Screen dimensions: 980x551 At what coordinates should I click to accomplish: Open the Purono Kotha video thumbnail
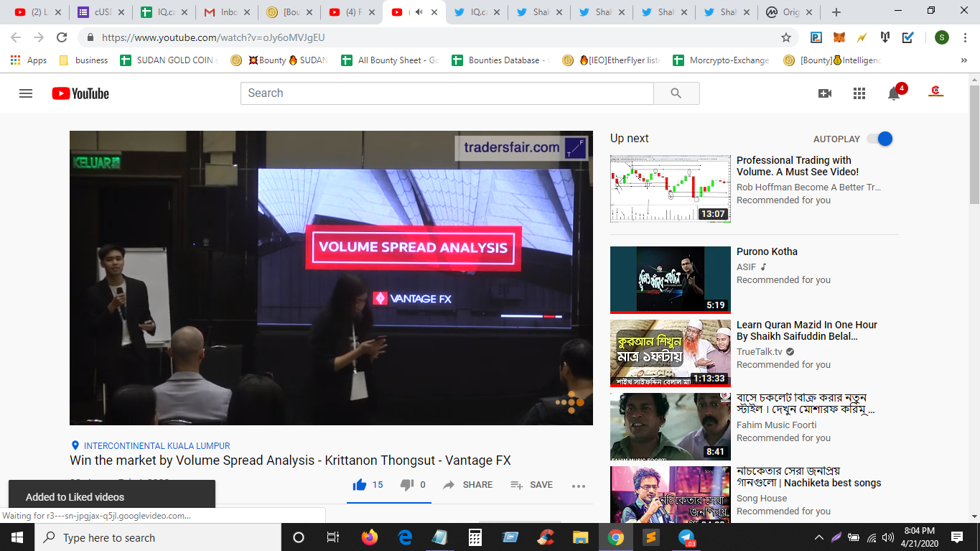click(x=671, y=280)
